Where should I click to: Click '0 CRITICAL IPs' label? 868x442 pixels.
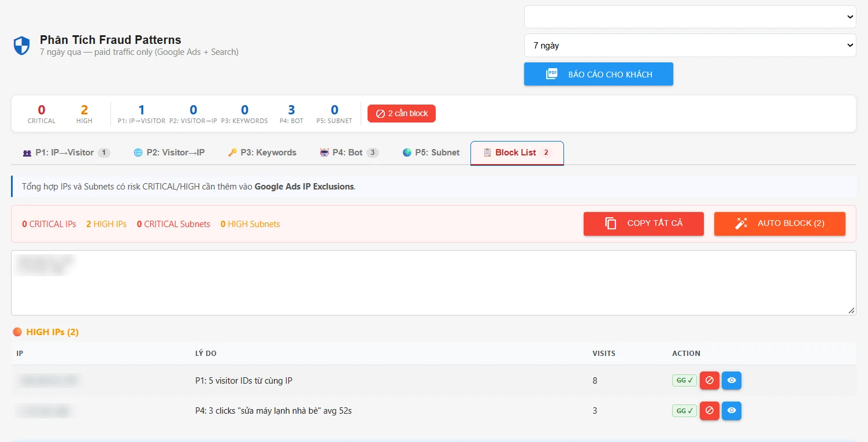(x=49, y=224)
